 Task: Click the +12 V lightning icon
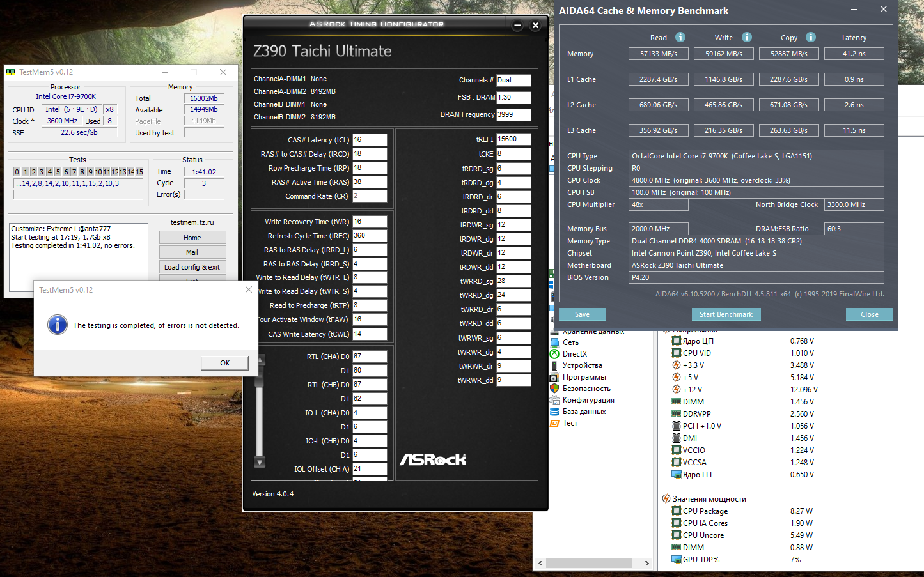tap(676, 390)
